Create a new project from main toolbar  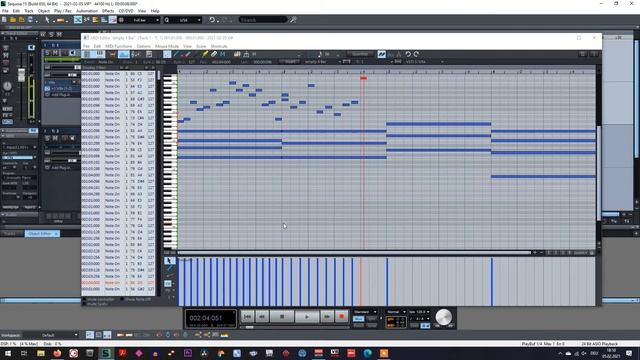pos(4,20)
